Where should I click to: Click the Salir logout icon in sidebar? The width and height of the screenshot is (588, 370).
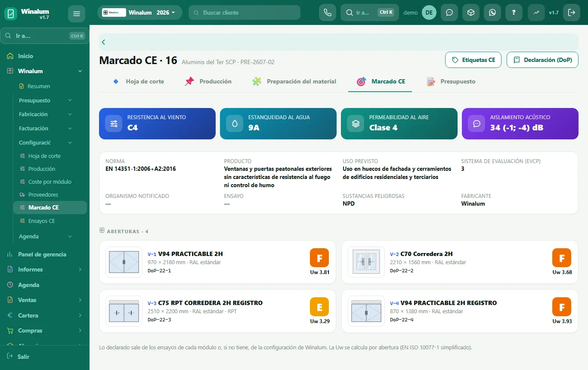(x=10, y=356)
